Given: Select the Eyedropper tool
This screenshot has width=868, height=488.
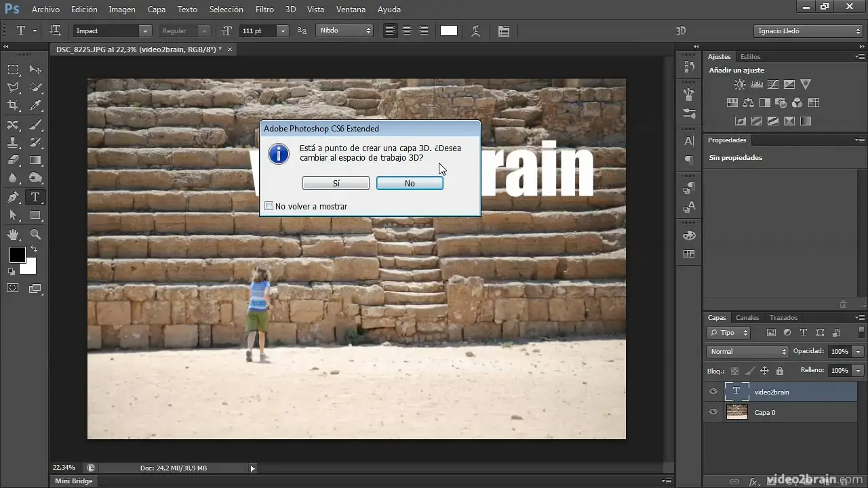Looking at the screenshot, I should click(36, 105).
